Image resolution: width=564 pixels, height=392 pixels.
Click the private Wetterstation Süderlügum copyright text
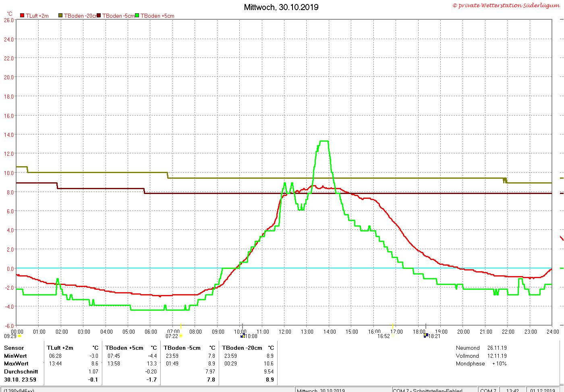click(506, 6)
